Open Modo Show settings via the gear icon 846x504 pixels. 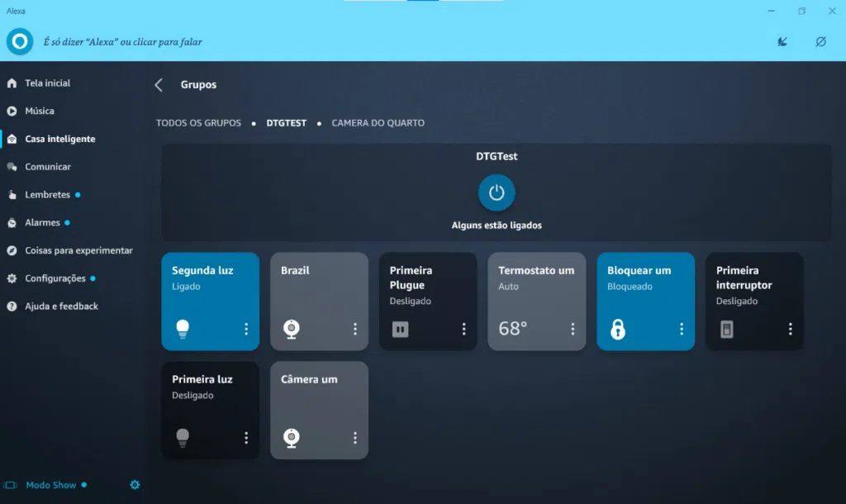pos(135,485)
